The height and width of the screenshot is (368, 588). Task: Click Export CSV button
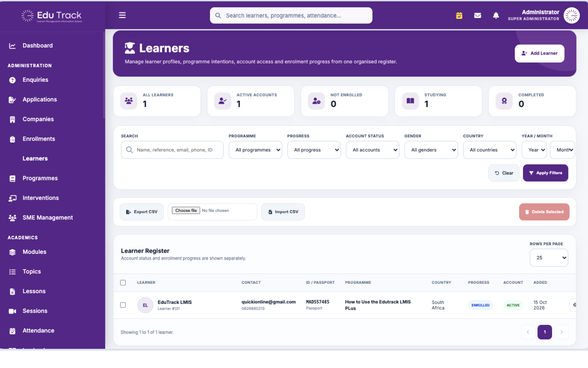(142, 212)
